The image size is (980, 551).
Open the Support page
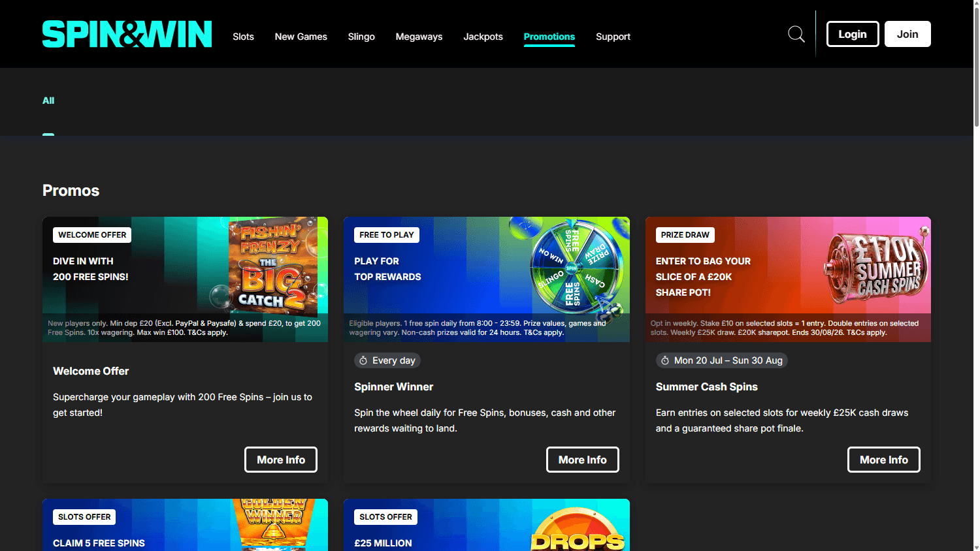pyautogui.click(x=613, y=37)
